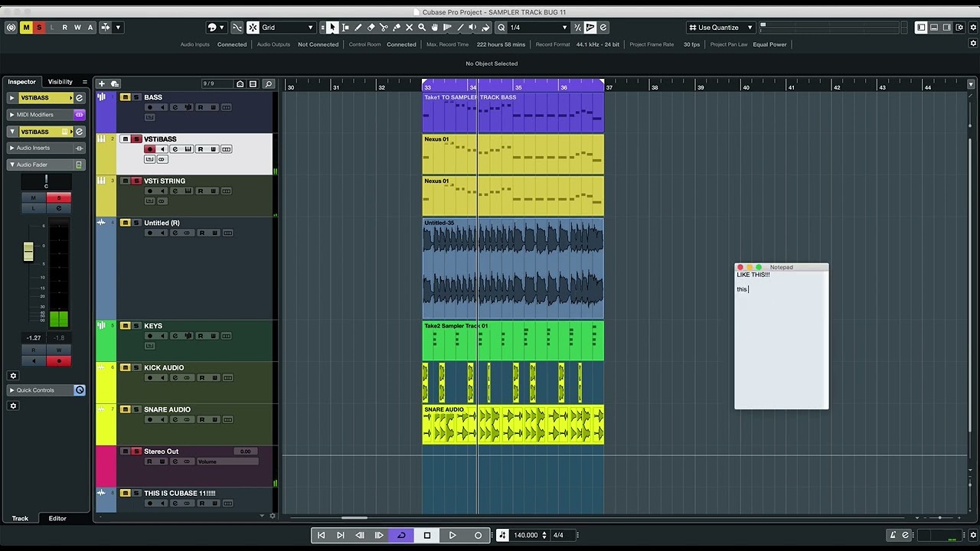
Task: Disable Record Enable on VSTiBASS track
Action: 150,149
